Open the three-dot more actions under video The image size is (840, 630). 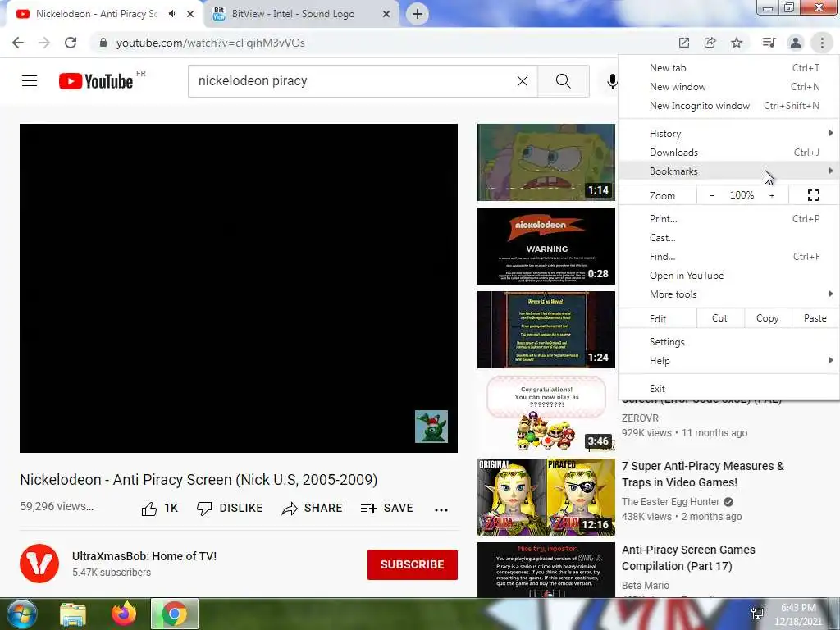[441, 509]
